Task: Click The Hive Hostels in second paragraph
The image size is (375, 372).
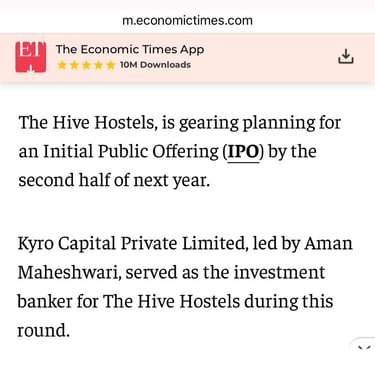Action: click(171, 301)
